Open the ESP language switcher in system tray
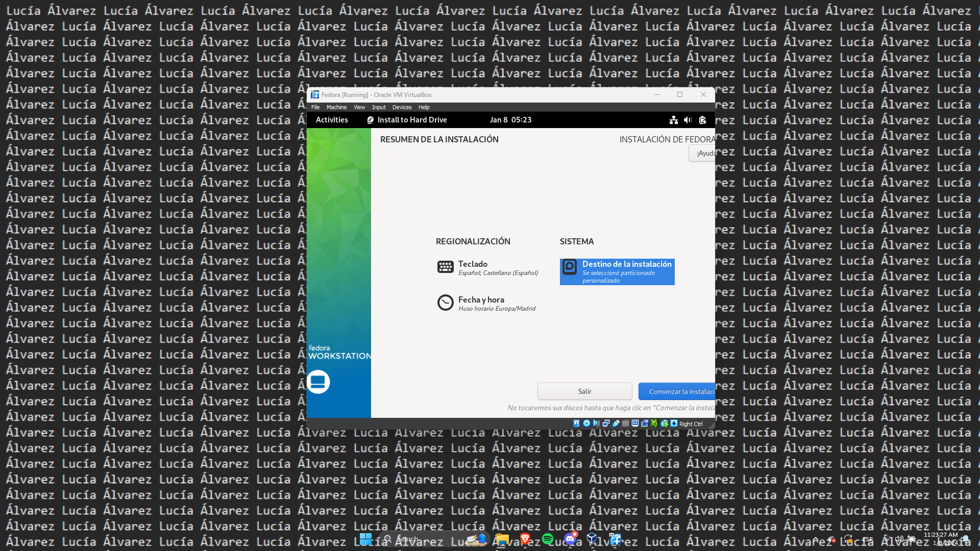Viewport: 980px width, 551px height. (x=867, y=539)
